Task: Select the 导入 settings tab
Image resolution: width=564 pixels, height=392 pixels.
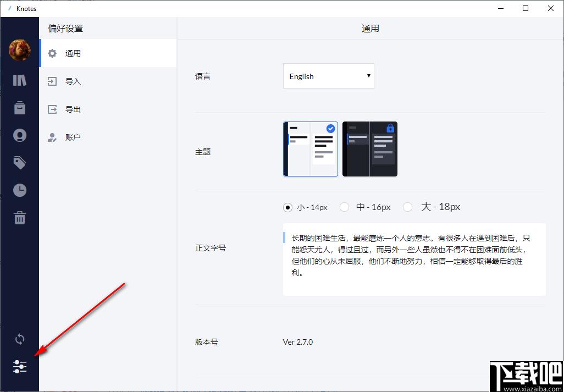Action: click(x=108, y=81)
